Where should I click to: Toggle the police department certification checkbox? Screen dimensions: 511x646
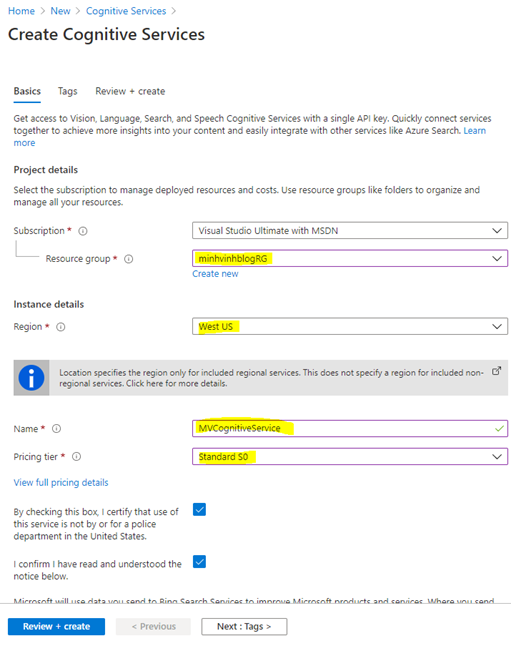click(199, 510)
